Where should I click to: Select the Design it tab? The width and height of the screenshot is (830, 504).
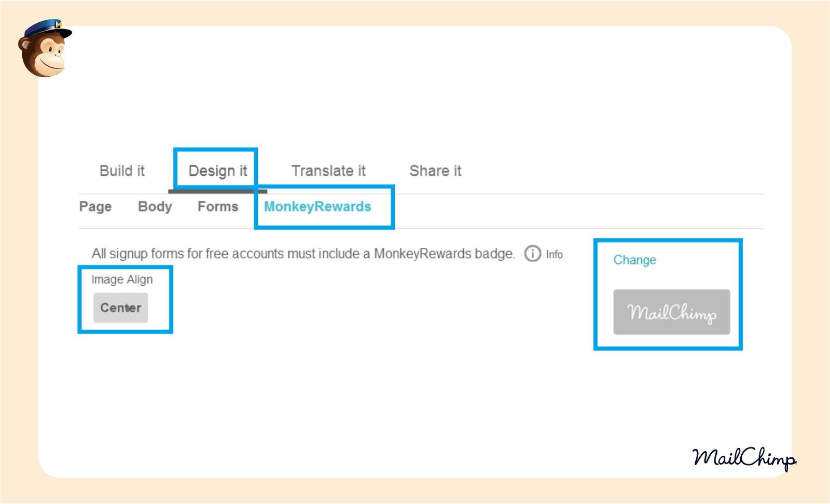pos(217,171)
